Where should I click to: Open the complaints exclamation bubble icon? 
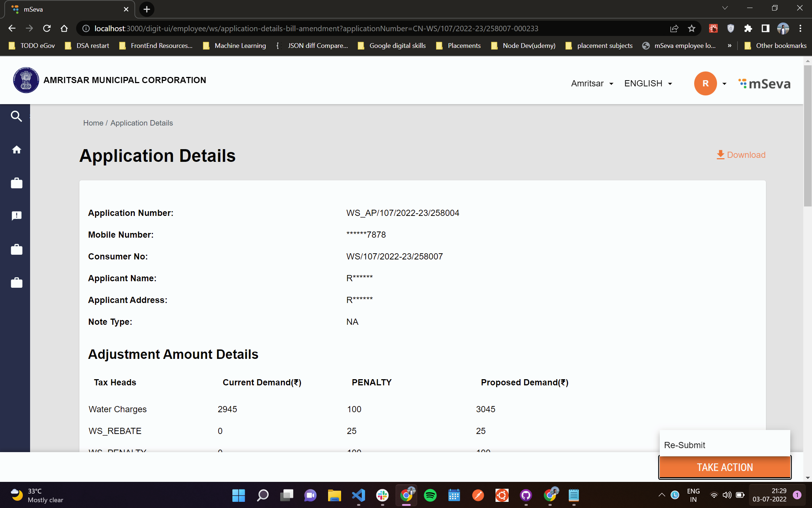(x=16, y=216)
